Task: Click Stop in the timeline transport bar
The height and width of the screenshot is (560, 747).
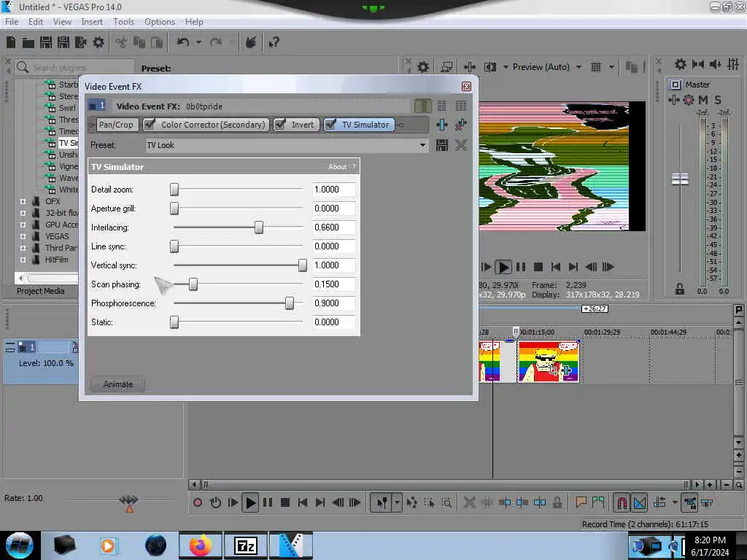Action: coord(285,502)
